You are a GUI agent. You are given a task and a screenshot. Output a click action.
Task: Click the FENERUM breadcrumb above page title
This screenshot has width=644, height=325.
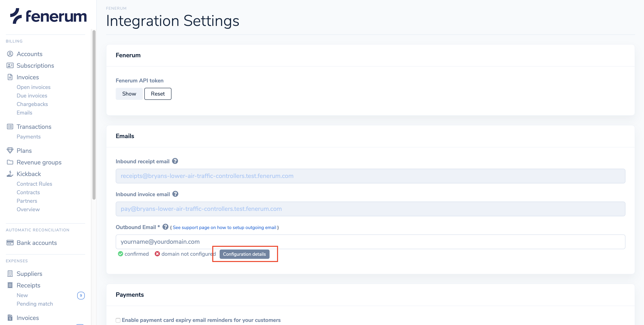pos(116,8)
